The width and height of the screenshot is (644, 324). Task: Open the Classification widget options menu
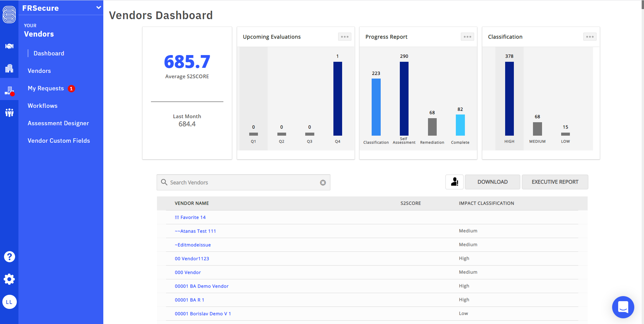pos(590,37)
